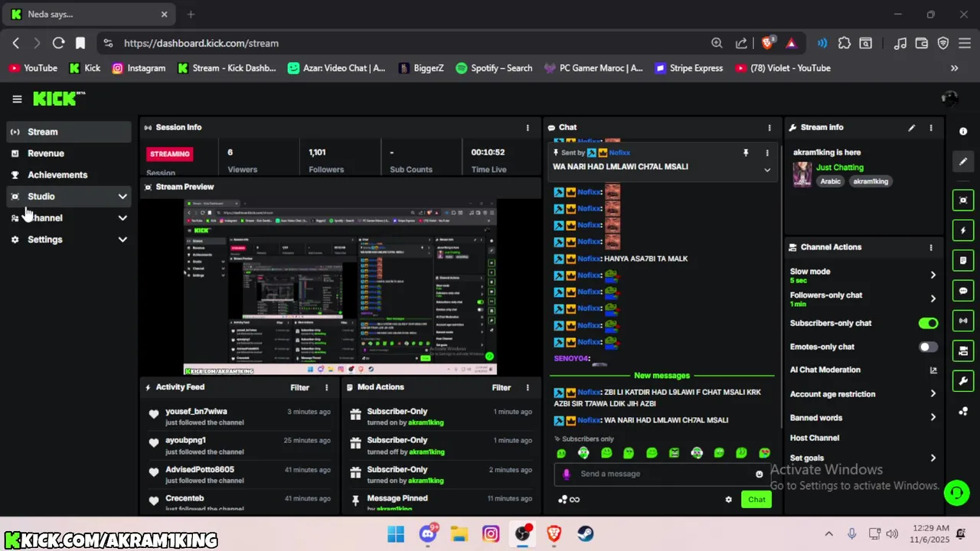Open Account age restriction options arrow

pyautogui.click(x=933, y=394)
